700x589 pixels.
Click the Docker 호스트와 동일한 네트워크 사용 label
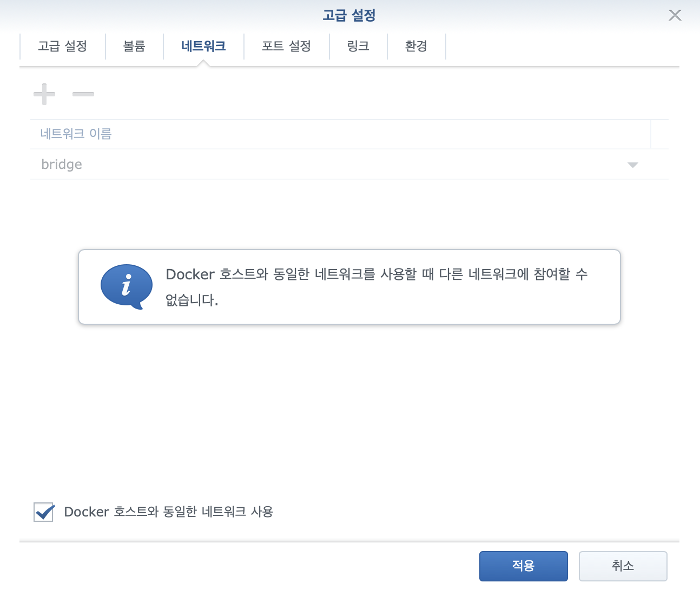[168, 512]
